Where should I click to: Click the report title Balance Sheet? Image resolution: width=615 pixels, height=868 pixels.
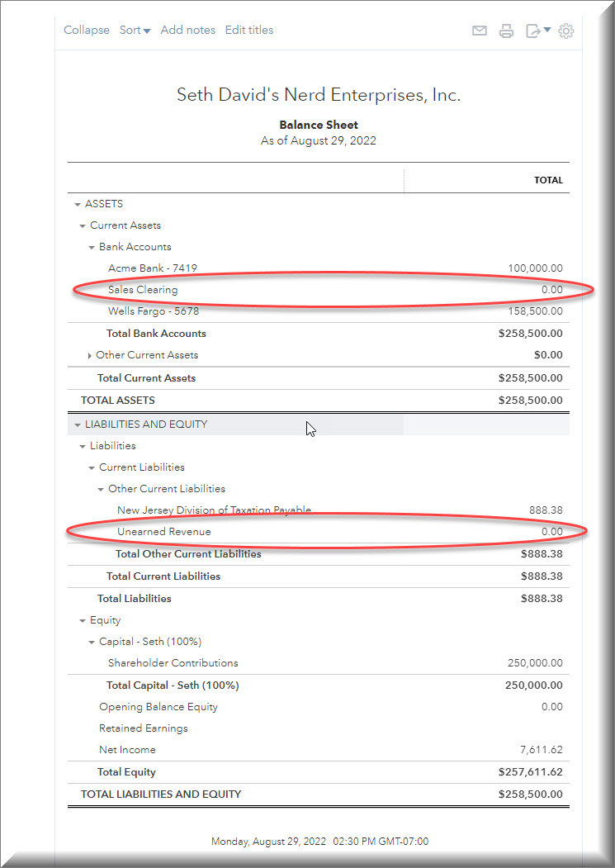point(318,126)
